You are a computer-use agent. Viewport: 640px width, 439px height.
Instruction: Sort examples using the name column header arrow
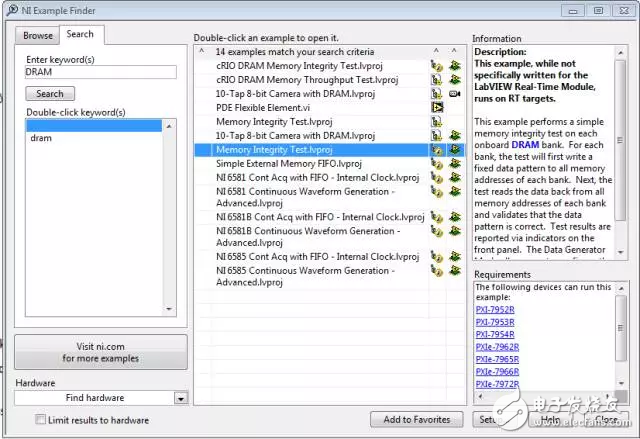click(201, 51)
